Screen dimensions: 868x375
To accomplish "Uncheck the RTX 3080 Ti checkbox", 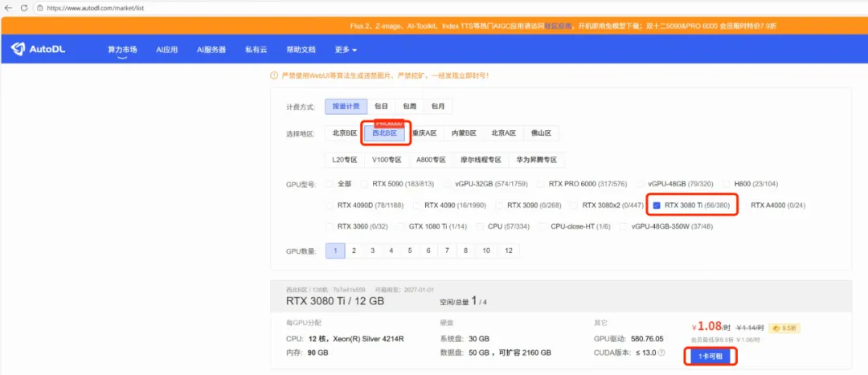I will click(x=657, y=206).
